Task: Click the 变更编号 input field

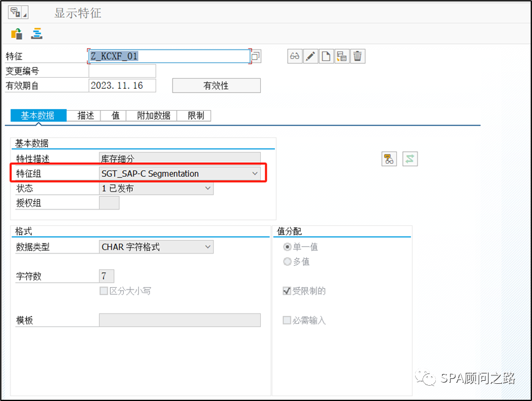Action: [122, 71]
